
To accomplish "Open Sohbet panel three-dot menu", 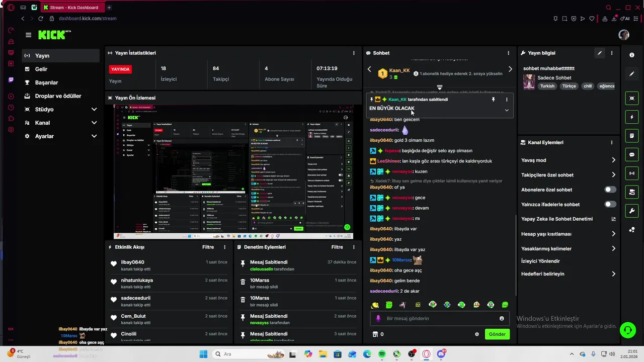I will 508,53.
